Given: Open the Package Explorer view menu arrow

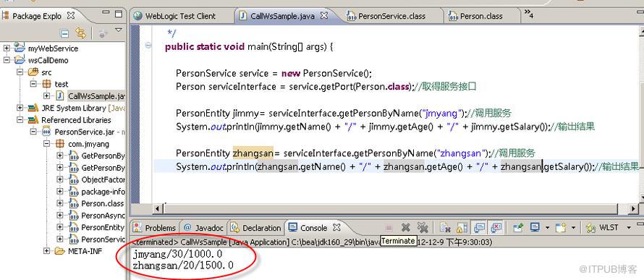Looking at the screenshot, I should 119,30.
